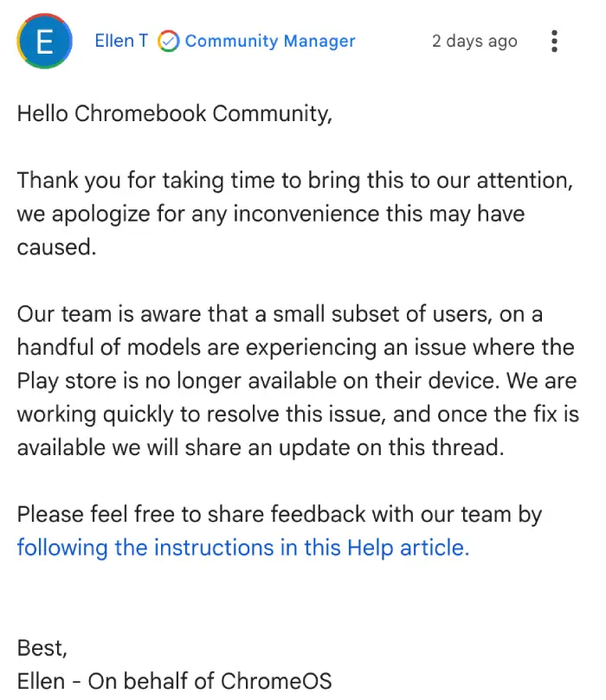Click the verified checkmark badge icon
The width and height of the screenshot is (606, 700).
[x=168, y=41]
